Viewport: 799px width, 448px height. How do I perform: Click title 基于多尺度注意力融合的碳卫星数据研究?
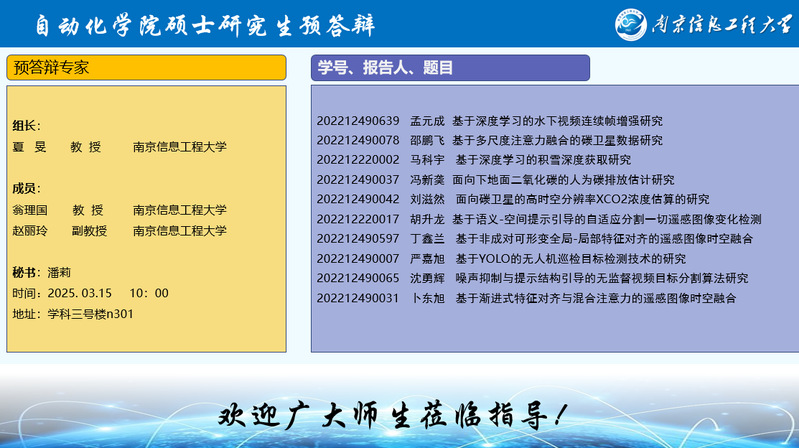pos(557,140)
